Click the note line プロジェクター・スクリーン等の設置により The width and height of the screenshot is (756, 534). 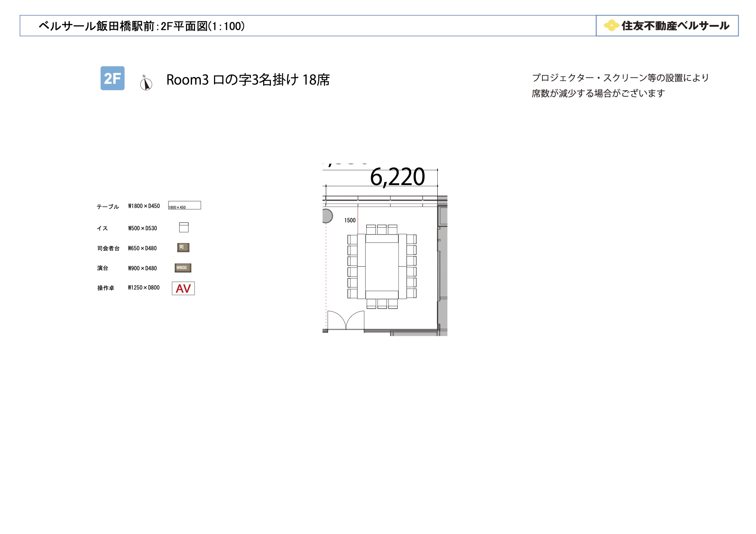click(620, 78)
